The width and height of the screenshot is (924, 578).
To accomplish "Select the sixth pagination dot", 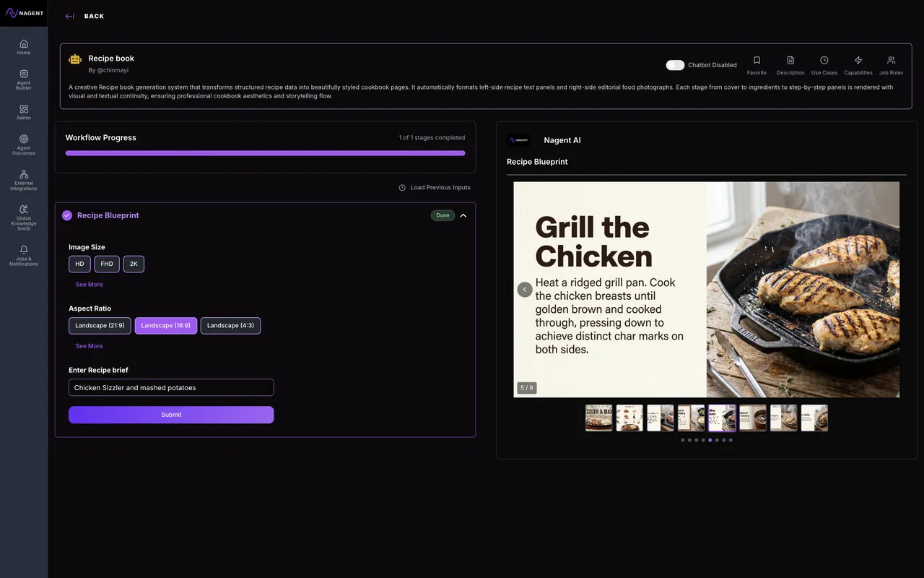I will [x=717, y=440].
